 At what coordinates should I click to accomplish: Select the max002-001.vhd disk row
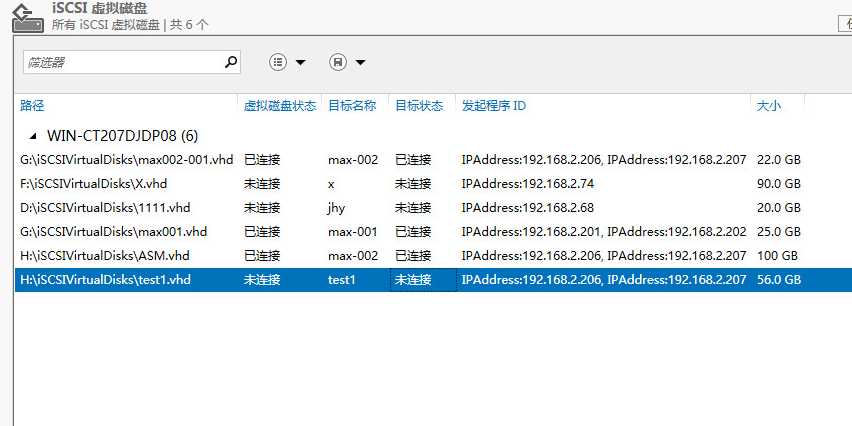coord(433,160)
